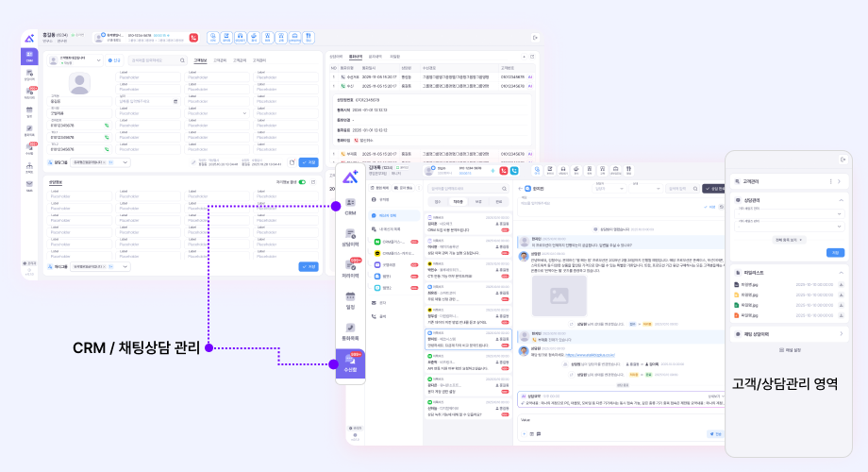868x472 pixels.
Task: Expand the 고객관리 row chevron
Action: pyautogui.click(x=839, y=181)
